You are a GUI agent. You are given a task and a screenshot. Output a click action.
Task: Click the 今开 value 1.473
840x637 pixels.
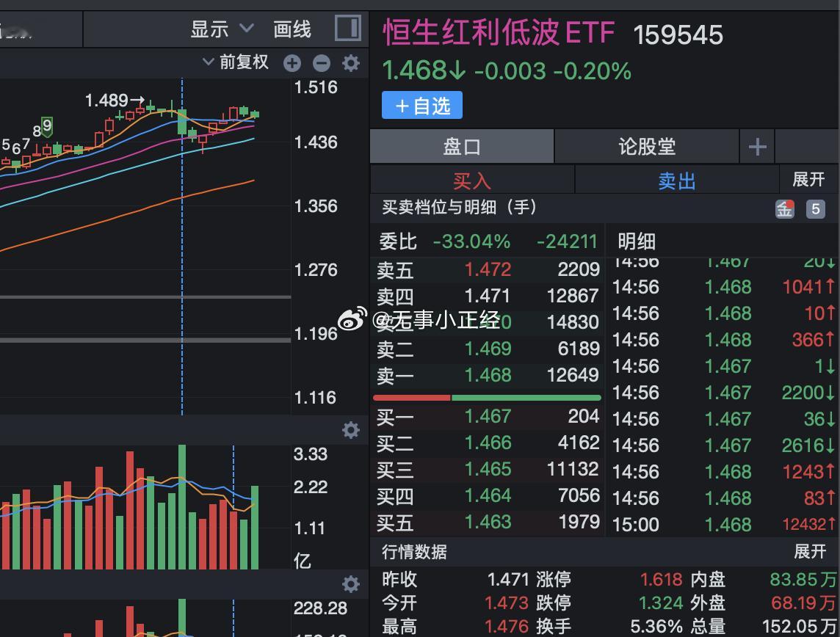[506, 603]
